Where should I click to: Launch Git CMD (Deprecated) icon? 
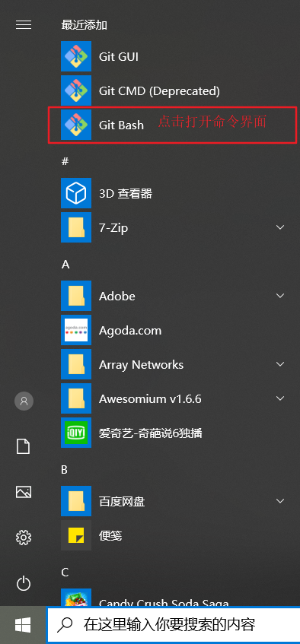[x=76, y=90]
